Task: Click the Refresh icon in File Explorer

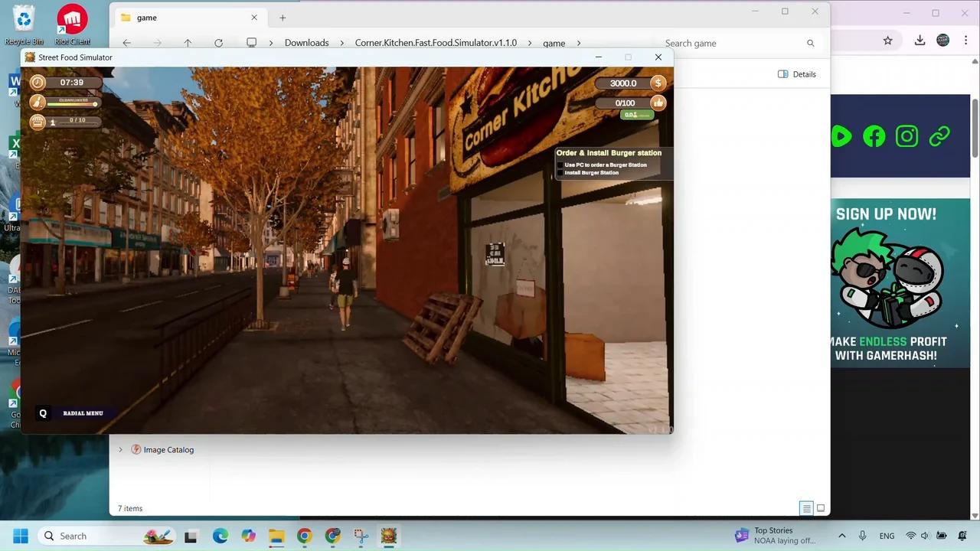Action: coord(218,43)
